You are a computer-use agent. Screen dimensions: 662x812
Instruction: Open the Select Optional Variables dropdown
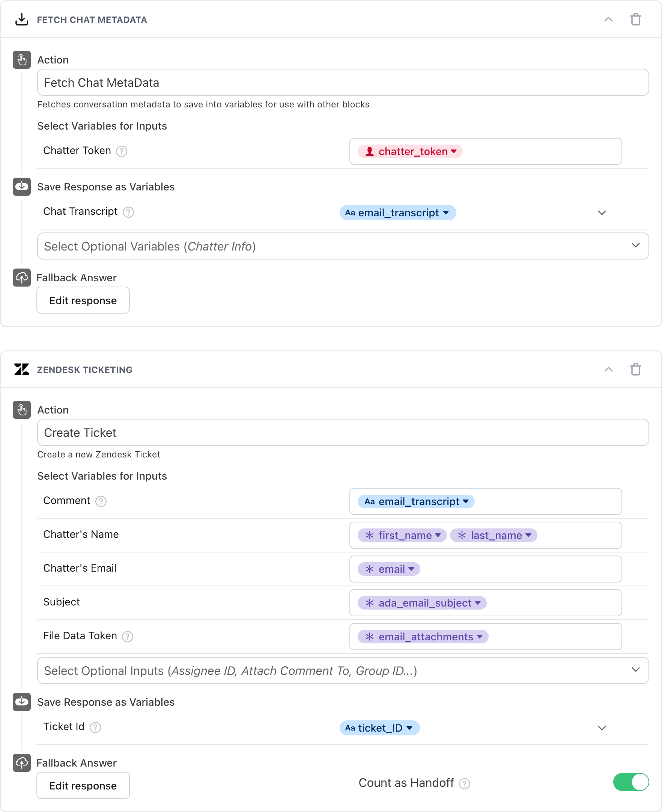343,246
